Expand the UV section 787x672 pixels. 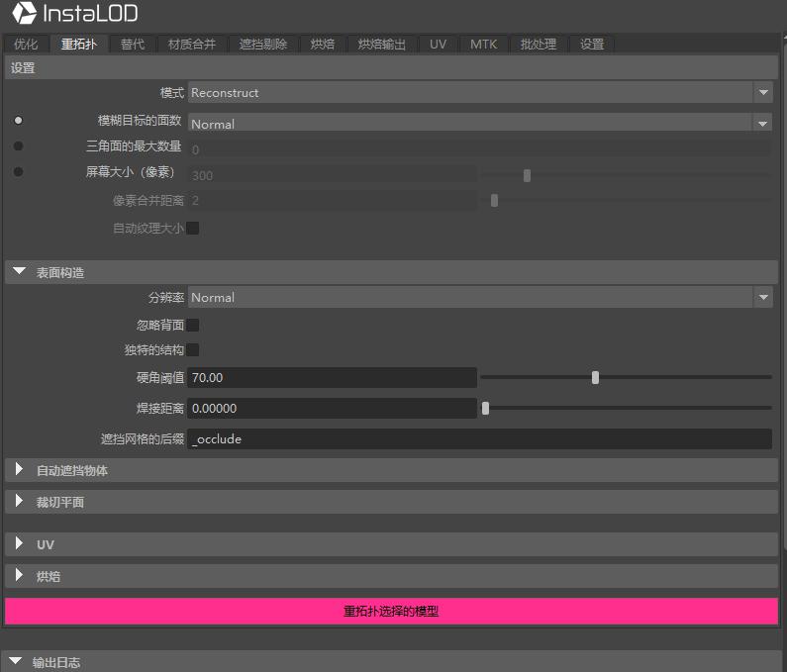[x=19, y=544]
